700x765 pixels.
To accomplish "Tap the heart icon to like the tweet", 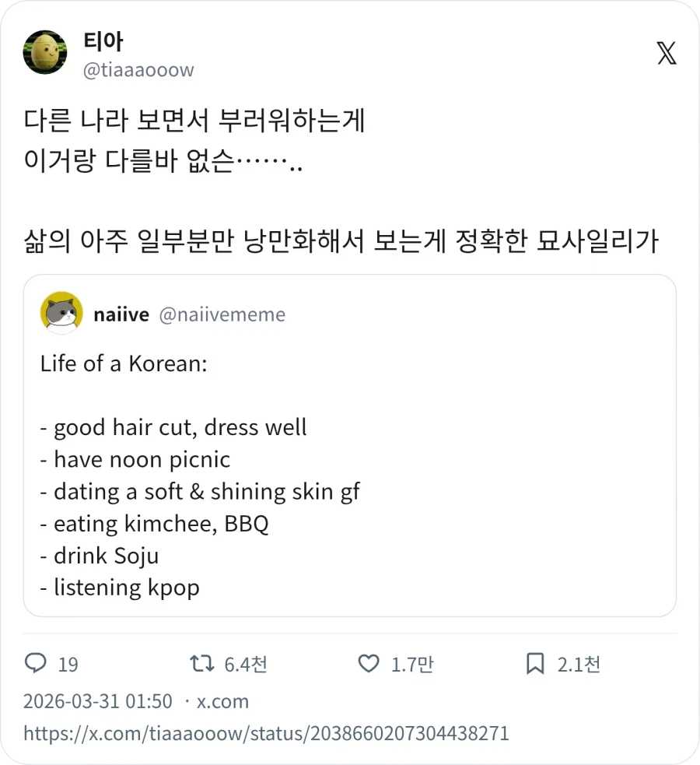I will tap(366, 664).
